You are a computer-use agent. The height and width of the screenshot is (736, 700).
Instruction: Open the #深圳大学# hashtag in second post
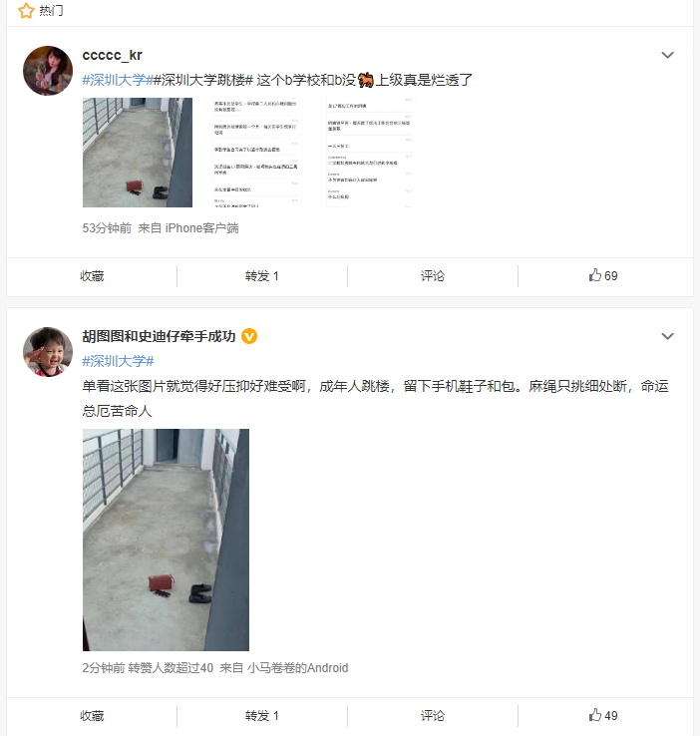click(118, 361)
